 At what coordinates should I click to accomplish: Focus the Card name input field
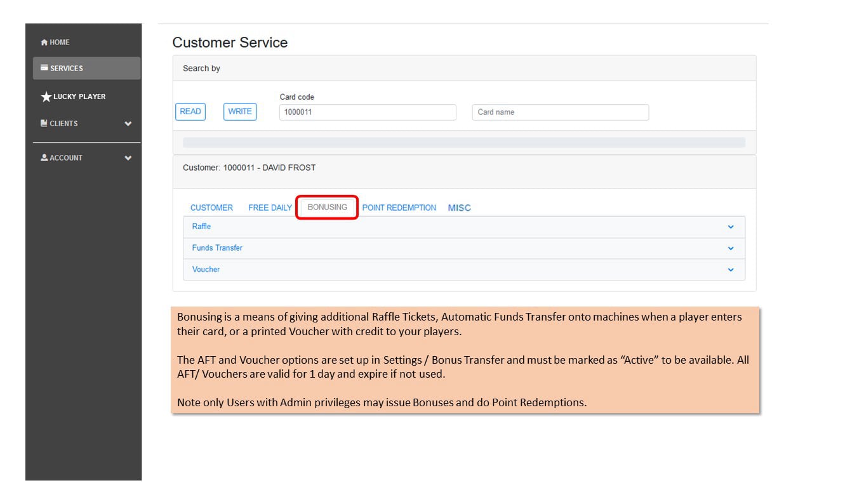pos(561,112)
